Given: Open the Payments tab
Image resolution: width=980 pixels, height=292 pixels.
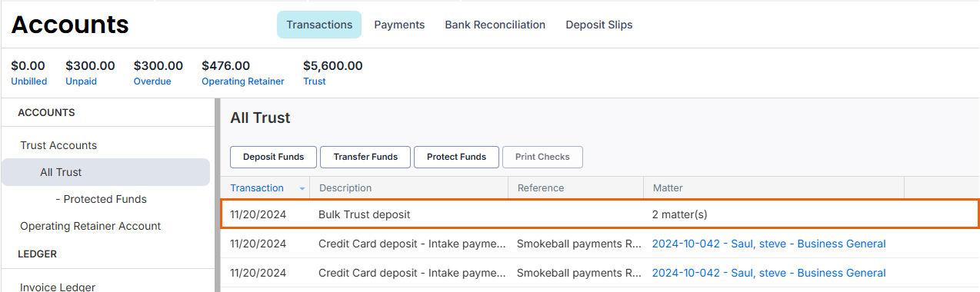Looking at the screenshot, I should (x=399, y=25).
